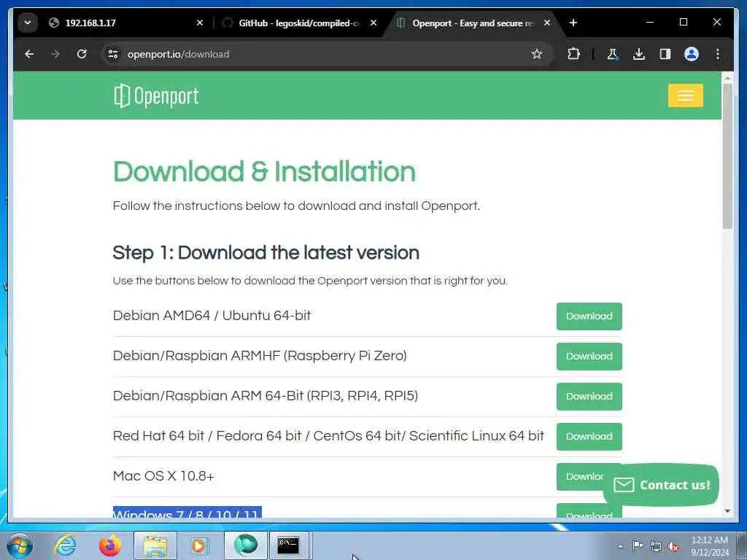Switch to the 192.168.1.17 tab
The height and width of the screenshot is (560, 747).
[119, 23]
